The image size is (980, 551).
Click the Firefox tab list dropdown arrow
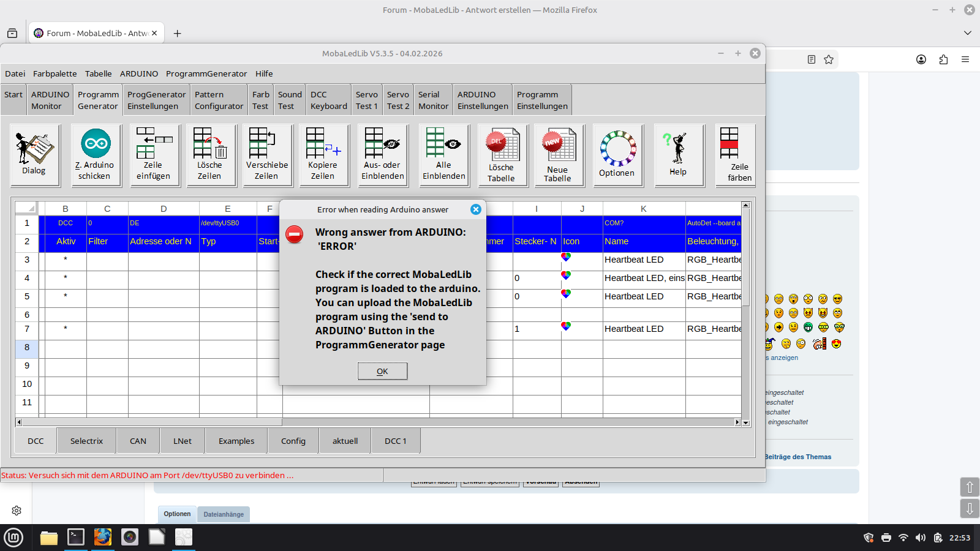968,33
